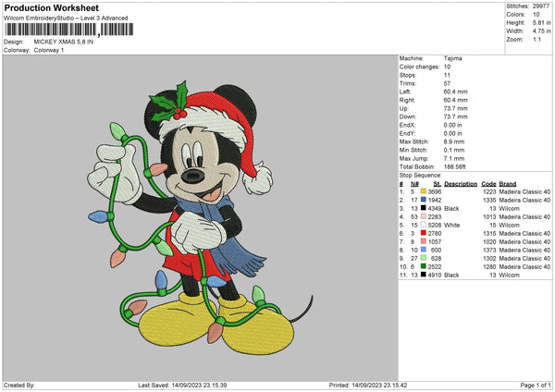Click thread code '1315' in stop row 6
This screenshot has height=392, width=555.
489,233
